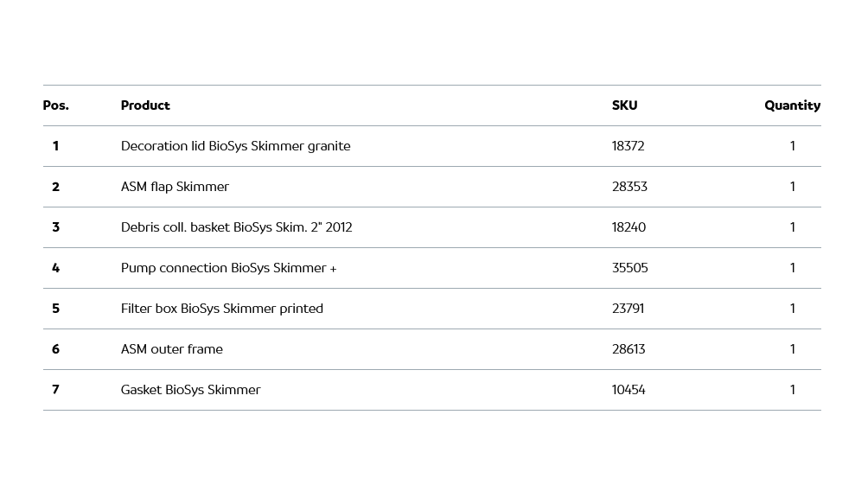This screenshot has height=504, width=855.
Task: Click SKU number 35505
Action: (x=629, y=268)
